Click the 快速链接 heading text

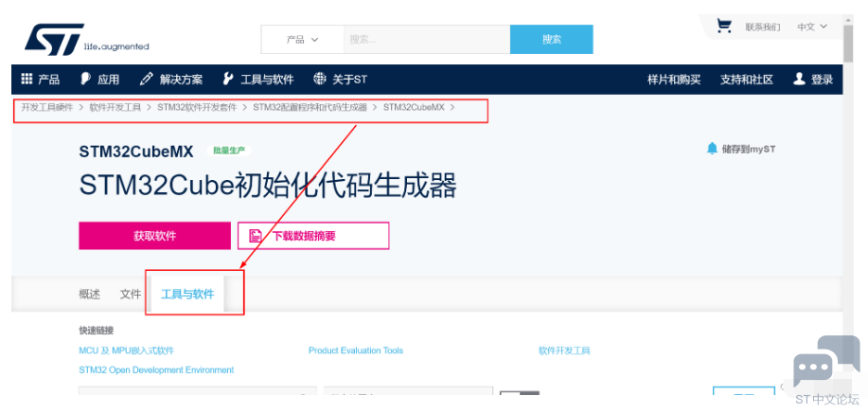[x=97, y=331]
